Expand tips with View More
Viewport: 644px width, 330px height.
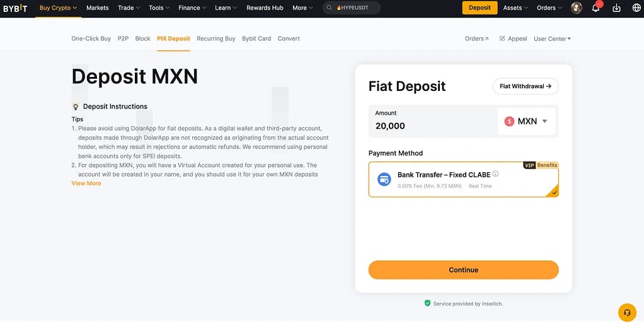(x=86, y=184)
